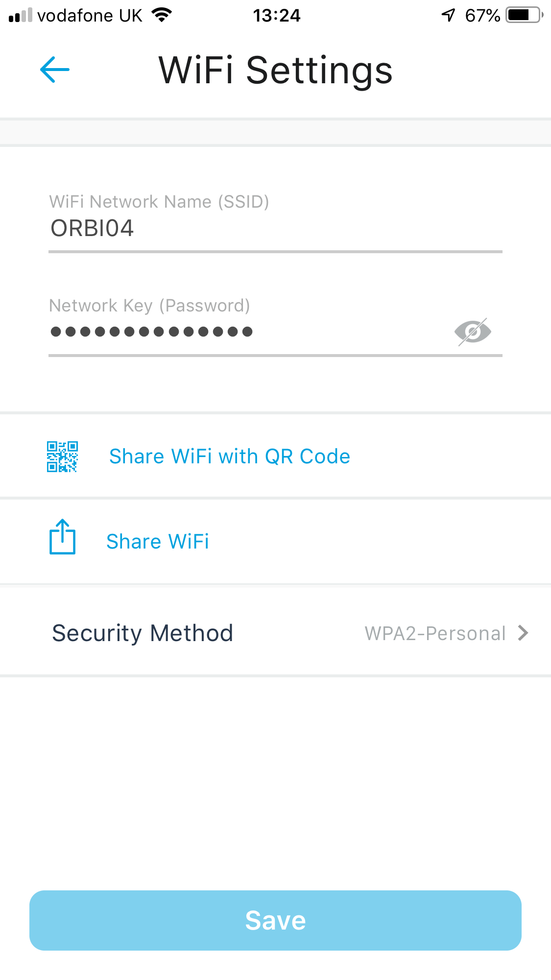Tap the location arrow status icon

coord(448,15)
